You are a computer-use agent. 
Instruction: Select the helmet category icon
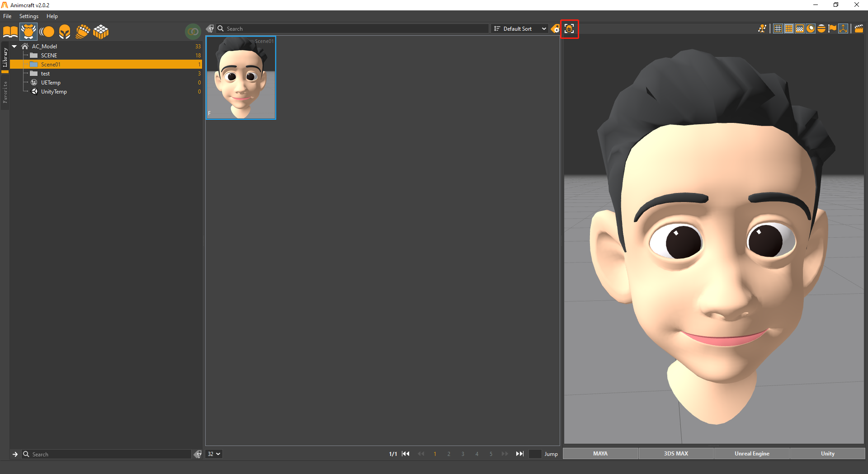tap(65, 32)
